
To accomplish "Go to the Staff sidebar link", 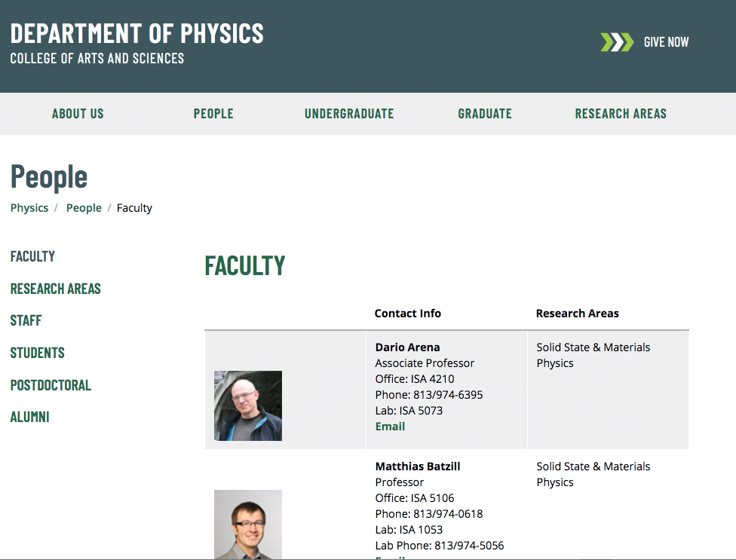I will tap(26, 320).
